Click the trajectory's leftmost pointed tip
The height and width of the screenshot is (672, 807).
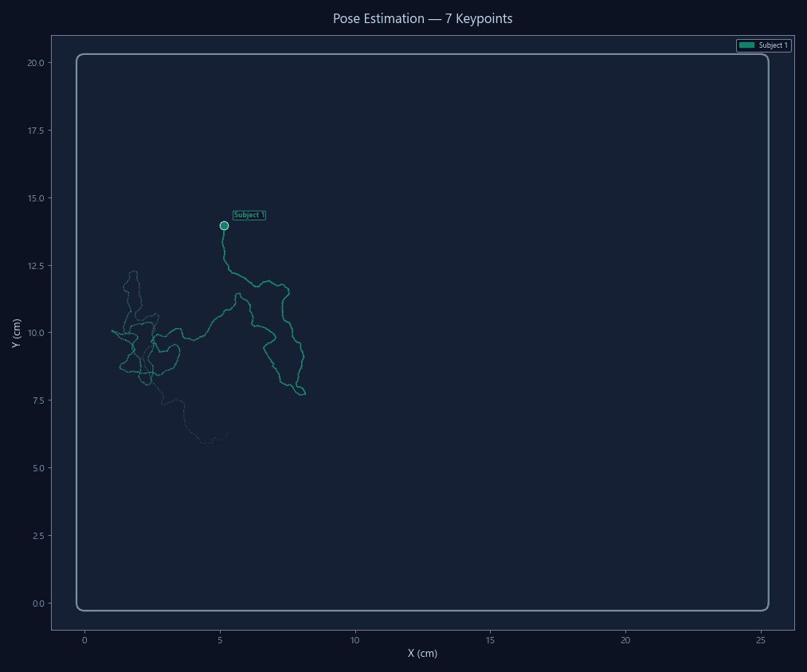(112, 330)
